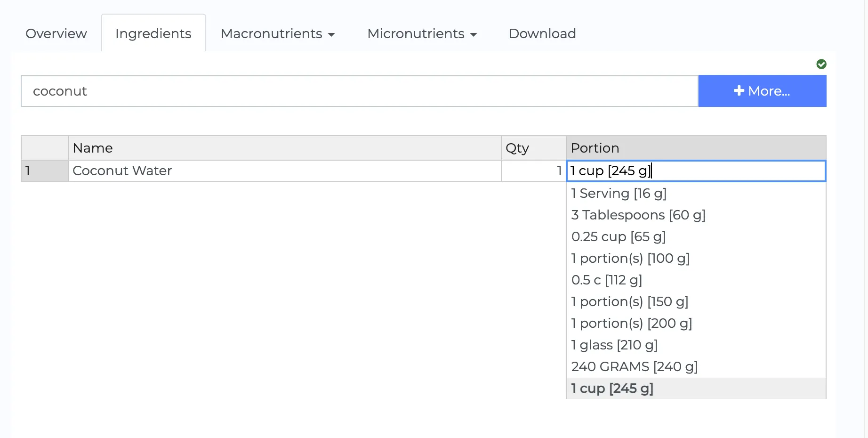Open the Overview tab
This screenshot has width=868, height=438.
[x=56, y=33]
